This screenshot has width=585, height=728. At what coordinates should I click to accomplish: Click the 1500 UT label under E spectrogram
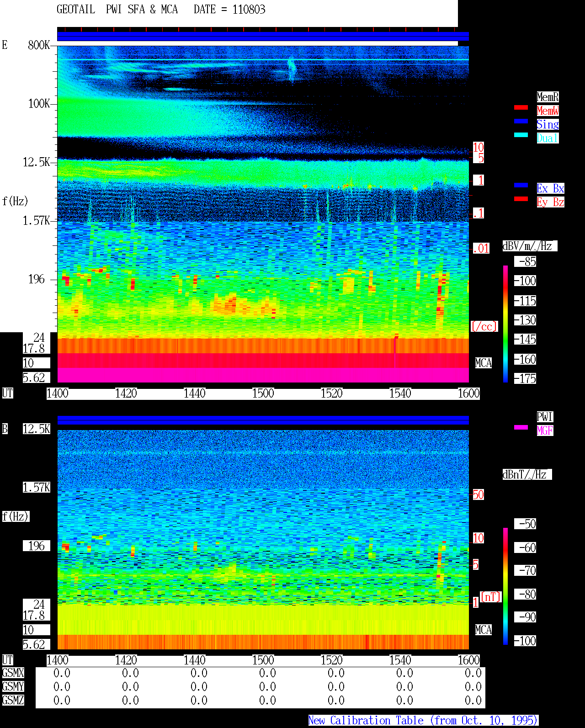263,393
